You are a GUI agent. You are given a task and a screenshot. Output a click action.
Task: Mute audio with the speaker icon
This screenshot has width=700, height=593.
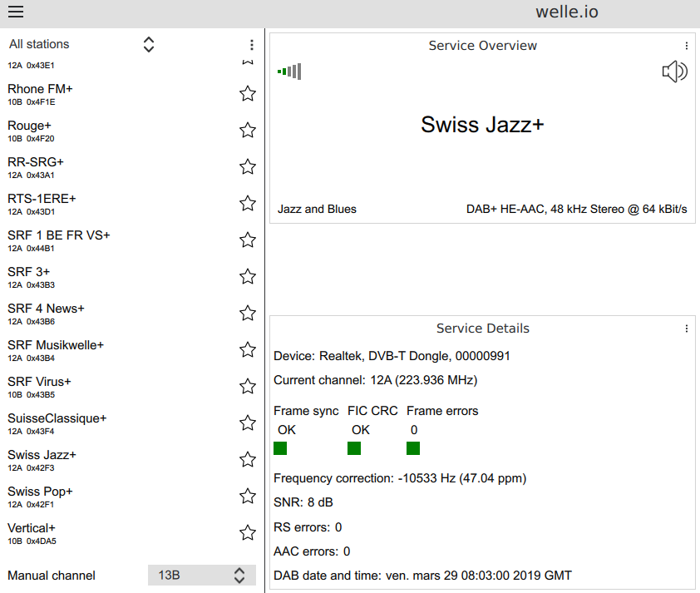(x=674, y=72)
